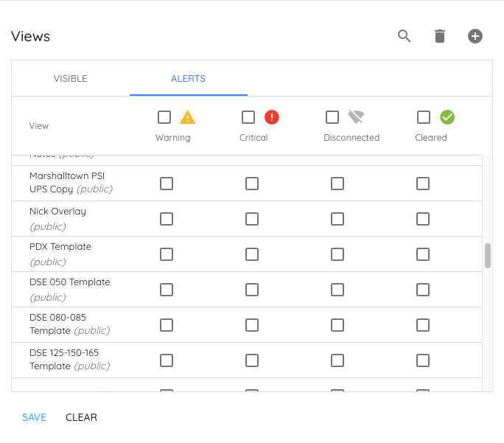Mark Warning for DSE 125-150-165 Template

[167, 360]
